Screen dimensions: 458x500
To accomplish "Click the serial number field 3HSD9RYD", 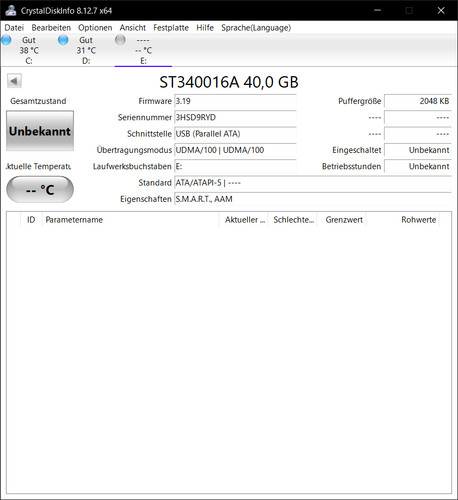I will tap(235, 117).
